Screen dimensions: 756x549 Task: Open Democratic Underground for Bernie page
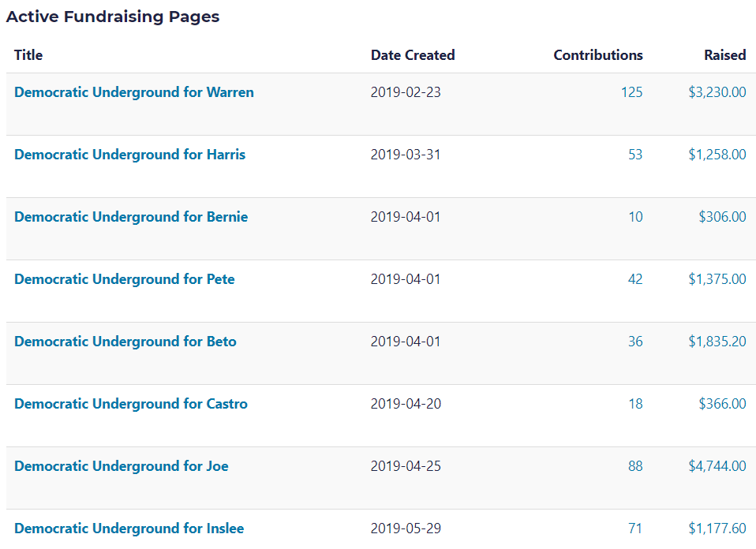pyautogui.click(x=131, y=217)
